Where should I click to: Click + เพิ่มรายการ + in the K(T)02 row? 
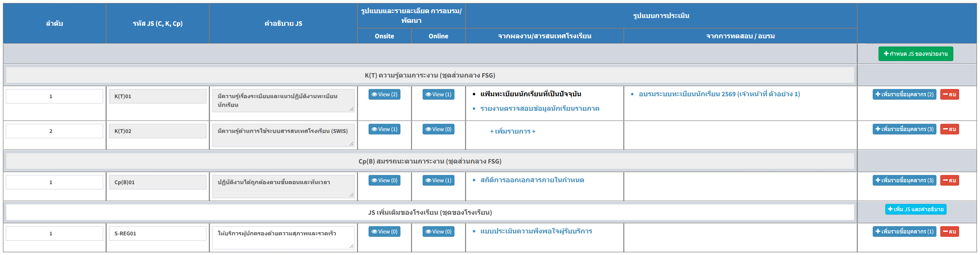click(x=512, y=131)
